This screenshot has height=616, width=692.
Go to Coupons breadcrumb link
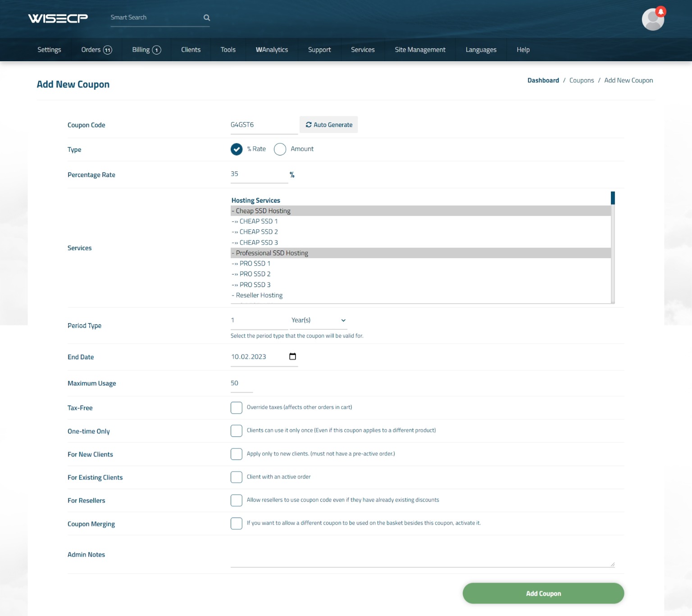pos(582,80)
